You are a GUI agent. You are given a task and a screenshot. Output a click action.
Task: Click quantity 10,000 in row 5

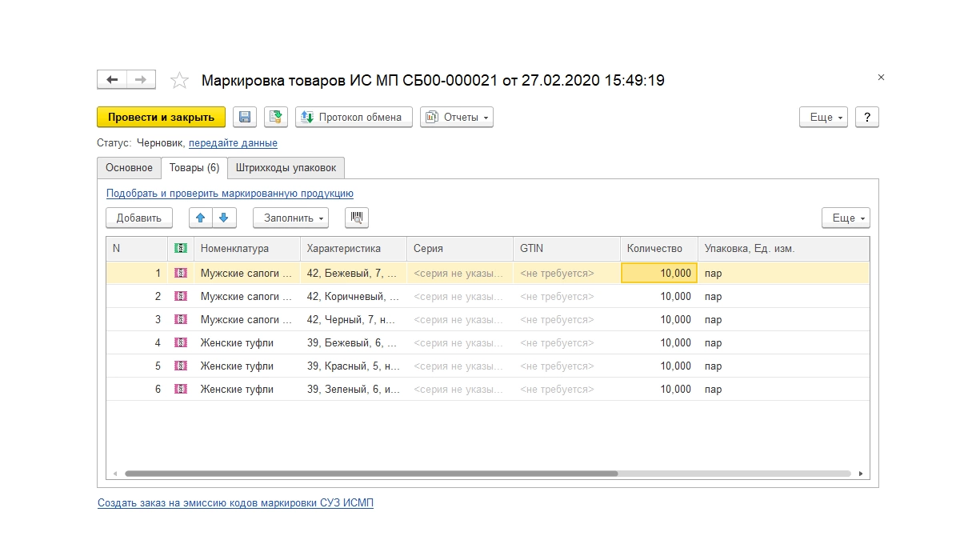pyautogui.click(x=659, y=366)
